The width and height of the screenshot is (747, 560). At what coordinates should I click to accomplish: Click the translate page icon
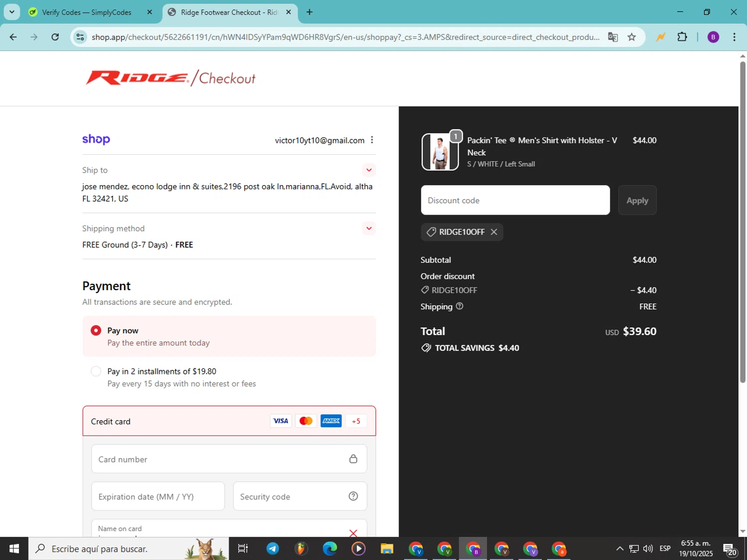point(613,37)
